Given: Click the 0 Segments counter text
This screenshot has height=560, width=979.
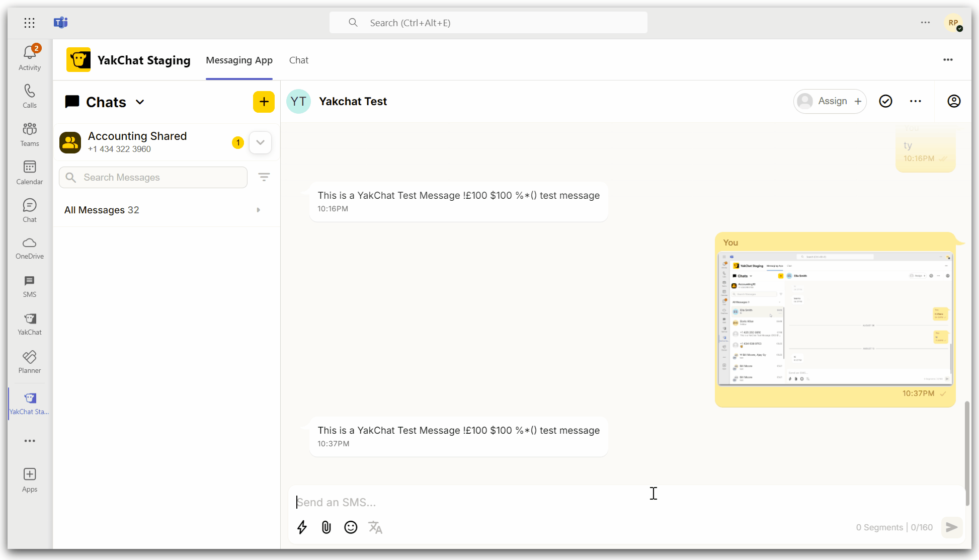Looking at the screenshot, I should click(879, 527).
